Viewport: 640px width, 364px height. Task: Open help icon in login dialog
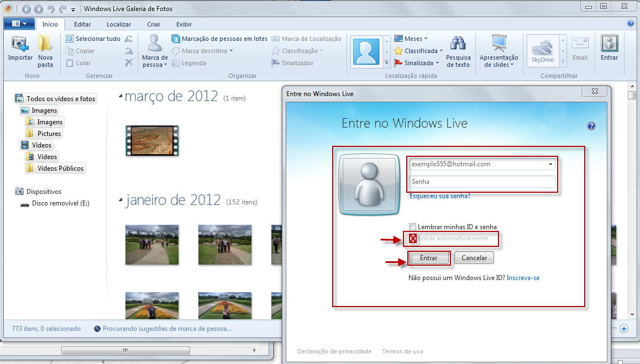[x=591, y=126]
